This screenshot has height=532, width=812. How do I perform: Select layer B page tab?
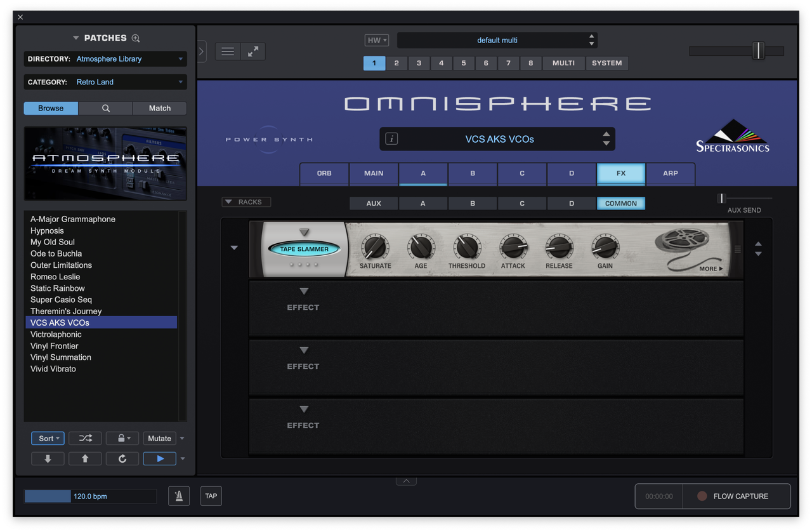pyautogui.click(x=473, y=173)
